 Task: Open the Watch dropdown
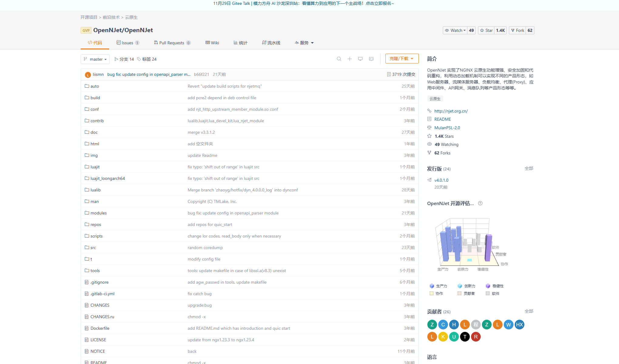tap(455, 30)
